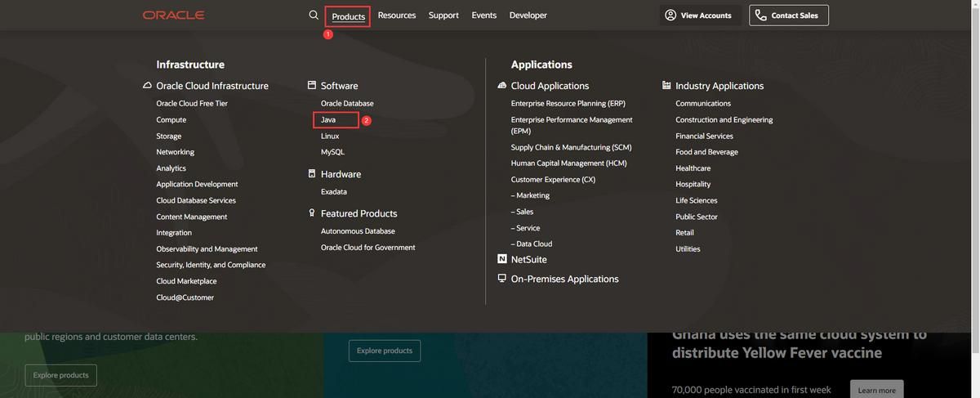Image resolution: width=980 pixels, height=398 pixels.
Task: Click the Hardware section icon
Action: point(312,174)
